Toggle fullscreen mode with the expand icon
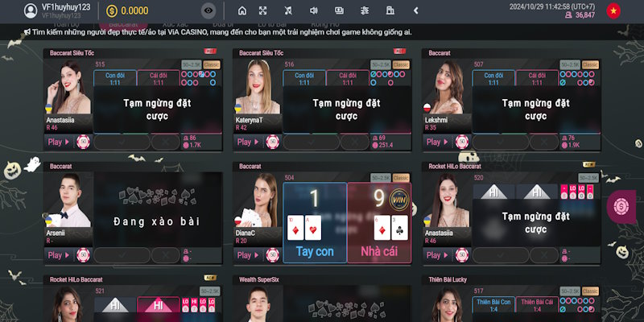The height and width of the screenshot is (322, 644). click(263, 10)
